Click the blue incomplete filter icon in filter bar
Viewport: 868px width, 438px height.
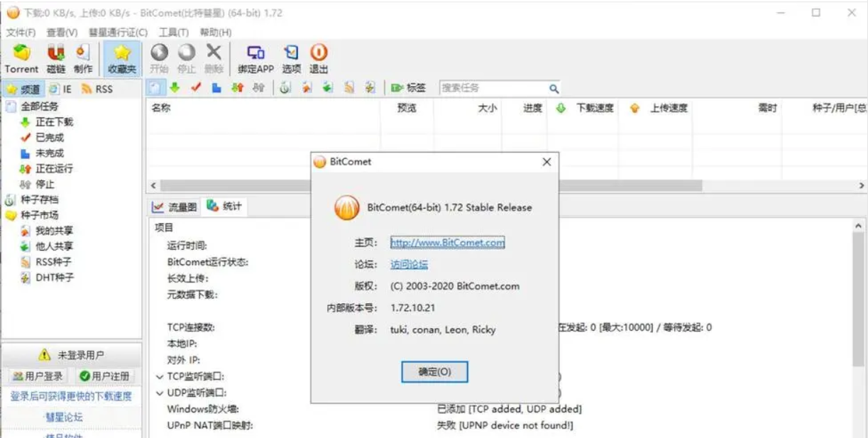pyautogui.click(x=216, y=87)
